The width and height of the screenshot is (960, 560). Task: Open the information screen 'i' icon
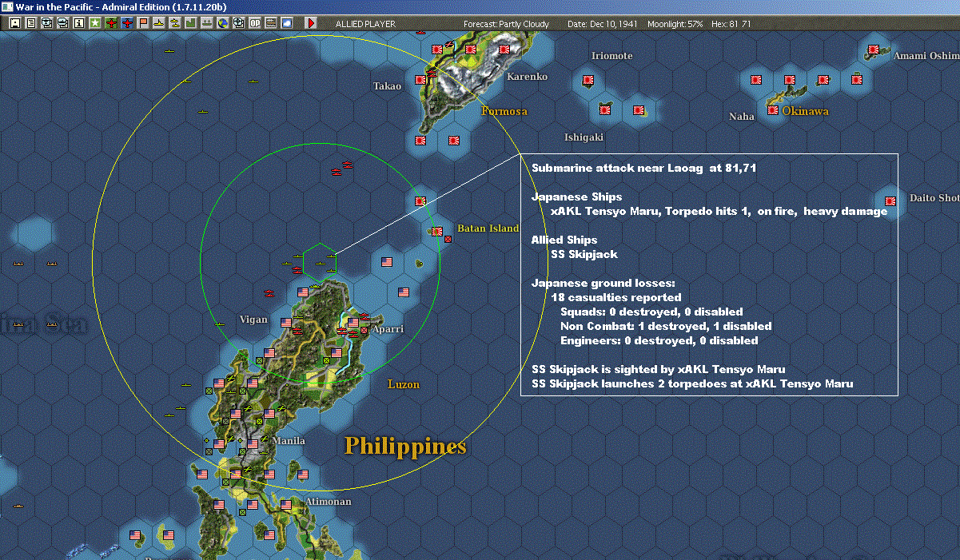79,24
